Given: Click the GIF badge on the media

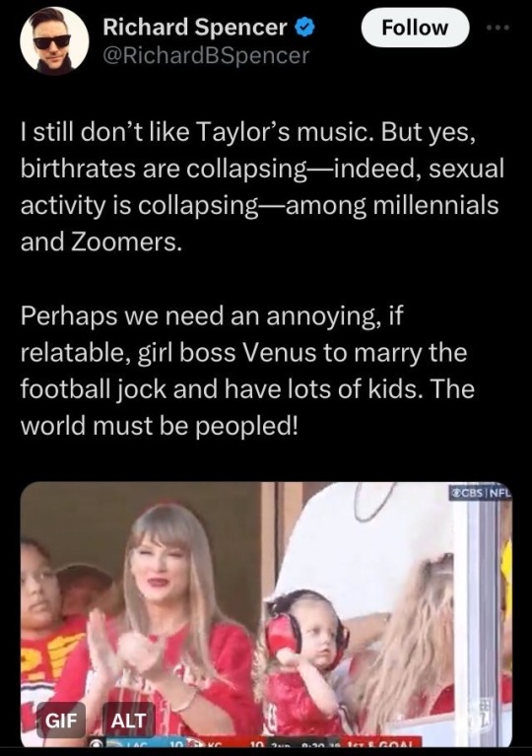Looking at the screenshot, I should tap(61, 721).
